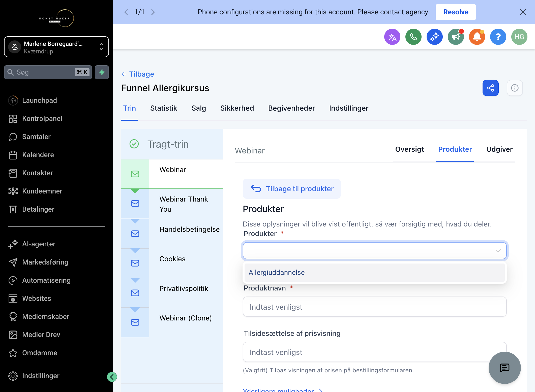Click the Resolve button
This screenshot has width=535, height=392.
[456, 12]
